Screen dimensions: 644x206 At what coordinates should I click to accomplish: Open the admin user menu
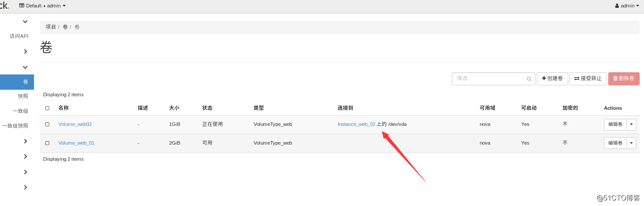(627, 6)
